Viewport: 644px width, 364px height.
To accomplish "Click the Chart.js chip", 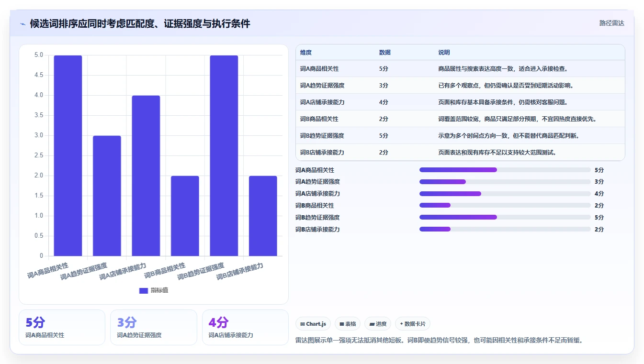I will [x=313, y=324].
